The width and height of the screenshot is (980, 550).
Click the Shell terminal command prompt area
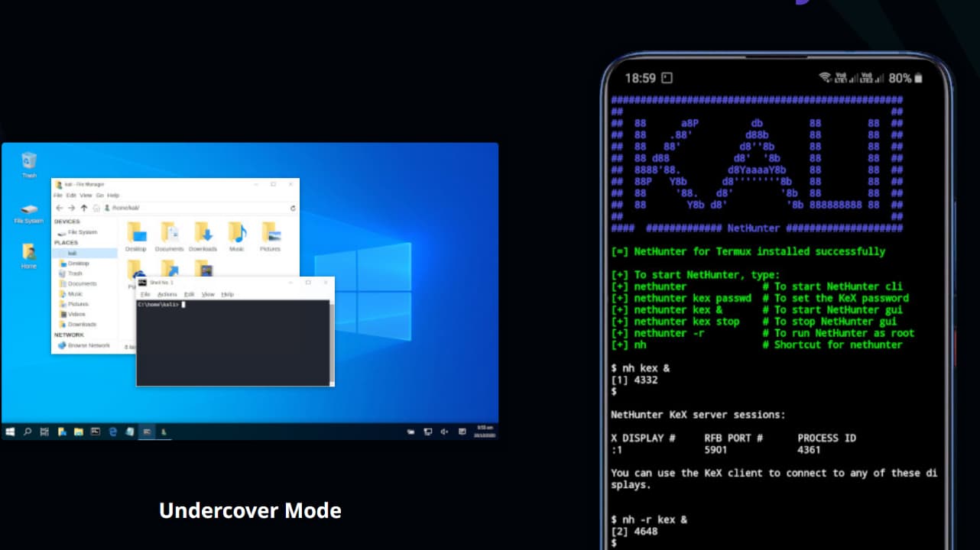[x=232, y=342]
